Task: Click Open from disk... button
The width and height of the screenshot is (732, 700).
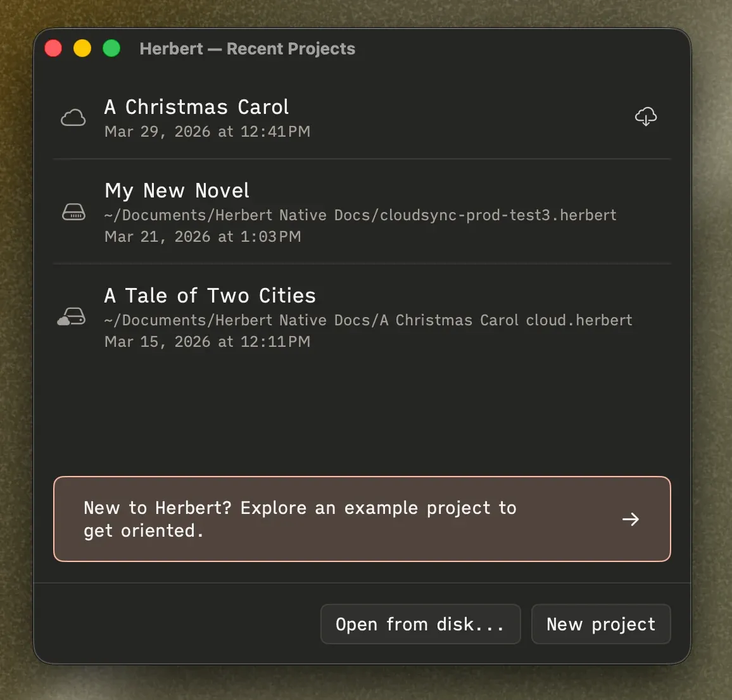Action: 420,624
